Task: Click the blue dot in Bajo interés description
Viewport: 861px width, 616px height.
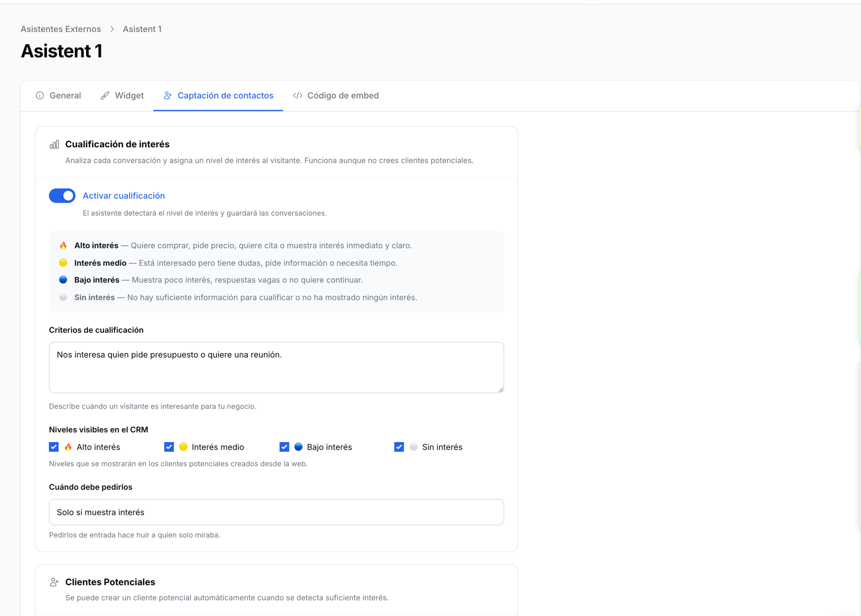Action: click(x=63, y=280)
